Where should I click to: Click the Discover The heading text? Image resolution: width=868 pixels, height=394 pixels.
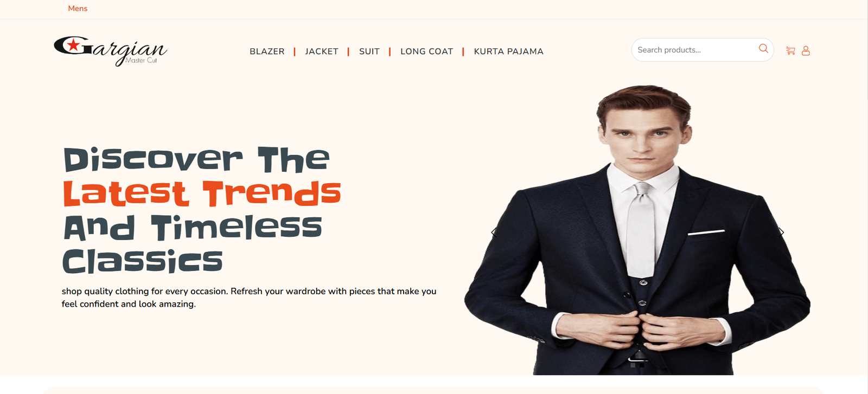(197, 159)
